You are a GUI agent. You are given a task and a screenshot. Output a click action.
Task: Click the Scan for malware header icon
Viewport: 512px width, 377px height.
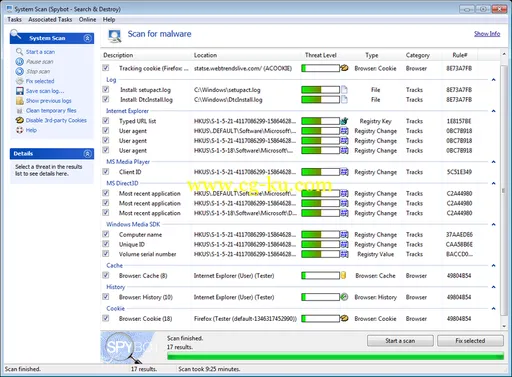[115, 36]
